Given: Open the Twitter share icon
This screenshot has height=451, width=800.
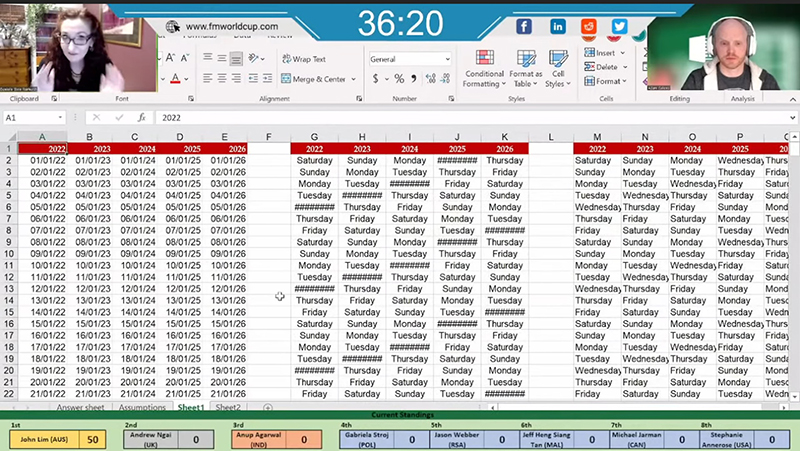Looking at the screenshot, I should [x=619, y=26].
